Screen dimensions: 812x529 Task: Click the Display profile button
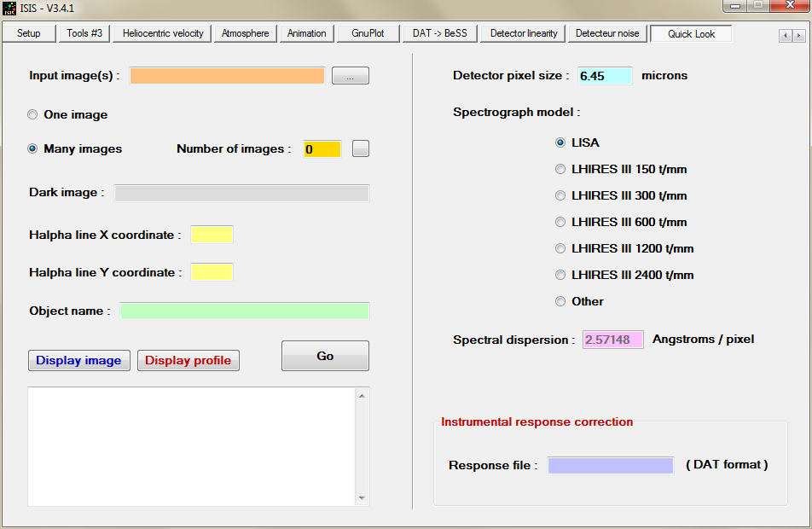[188, 360]
